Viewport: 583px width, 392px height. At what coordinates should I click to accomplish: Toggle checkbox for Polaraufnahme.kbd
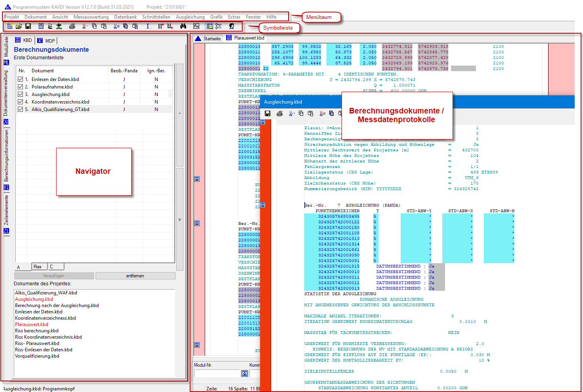coord(20,87)
